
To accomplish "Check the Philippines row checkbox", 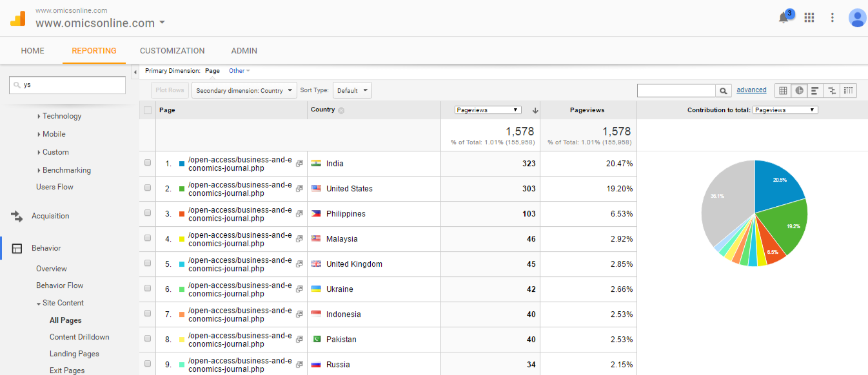I will (x=148, y=213).
